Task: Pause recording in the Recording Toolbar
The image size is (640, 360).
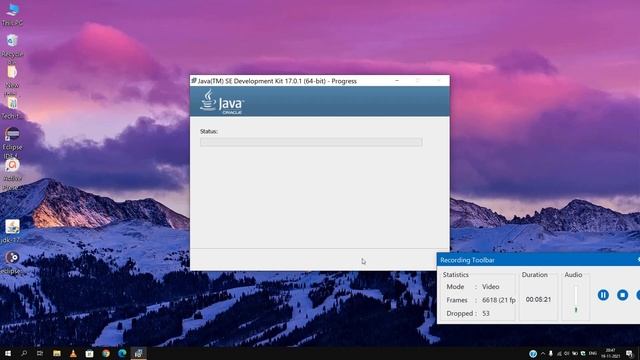Action: (603, 295)
